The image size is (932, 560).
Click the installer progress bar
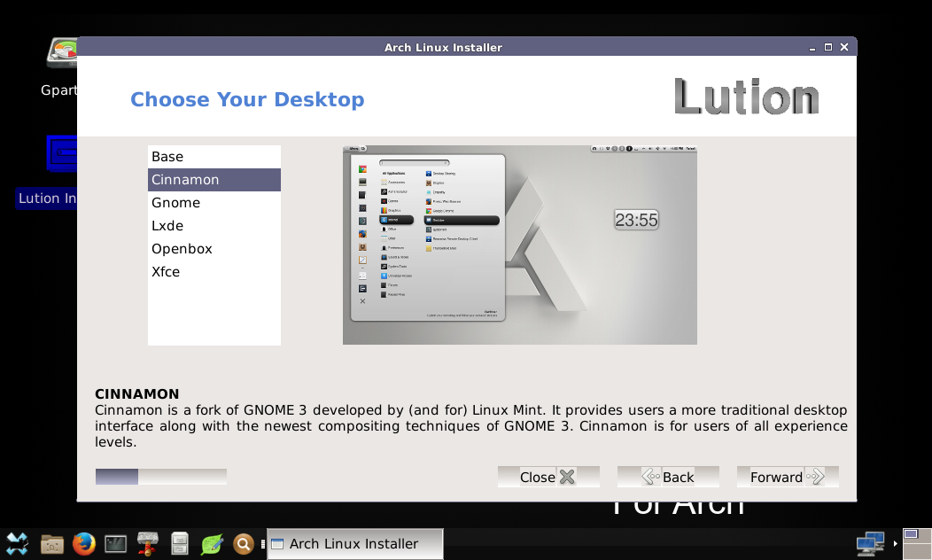161,476
